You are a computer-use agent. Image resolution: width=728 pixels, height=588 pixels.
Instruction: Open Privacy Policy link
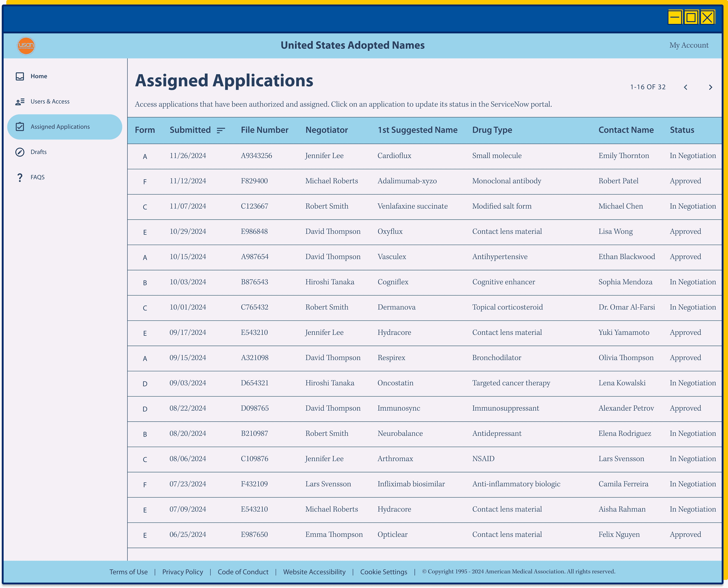tap(183, 572)
